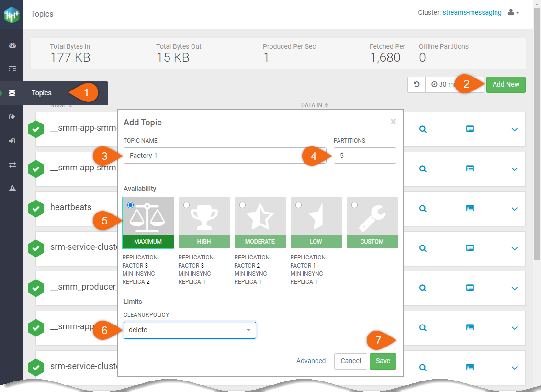The width and height of the screenshot is (541, 392).
Task: Open the cleanup.policy dropdown
Action: [x=190, y=330]
